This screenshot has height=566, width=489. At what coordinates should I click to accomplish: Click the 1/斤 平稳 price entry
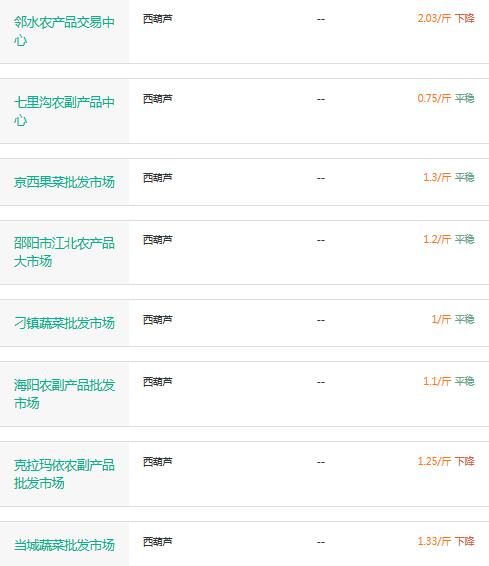pyautogui.click(x=453, y=319)
